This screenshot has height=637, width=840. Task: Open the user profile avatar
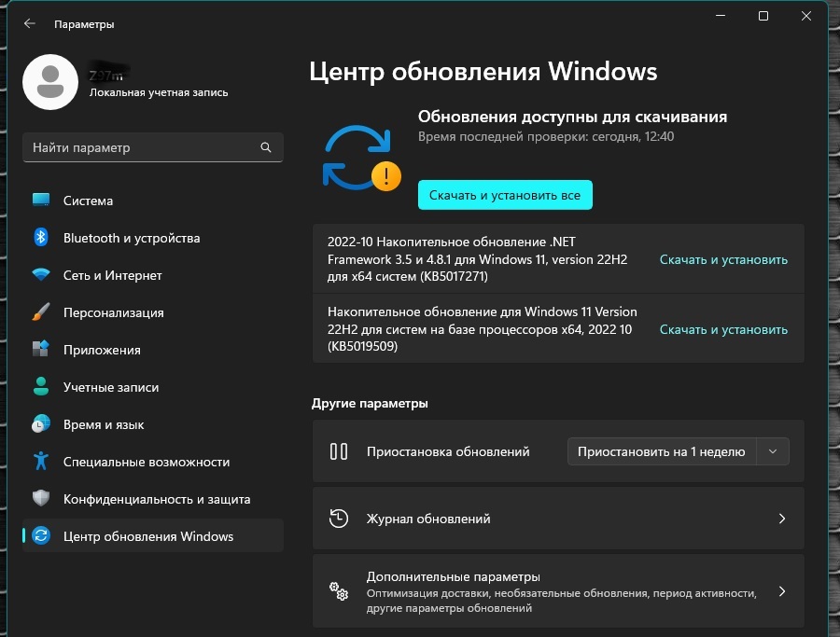(50, 82)
